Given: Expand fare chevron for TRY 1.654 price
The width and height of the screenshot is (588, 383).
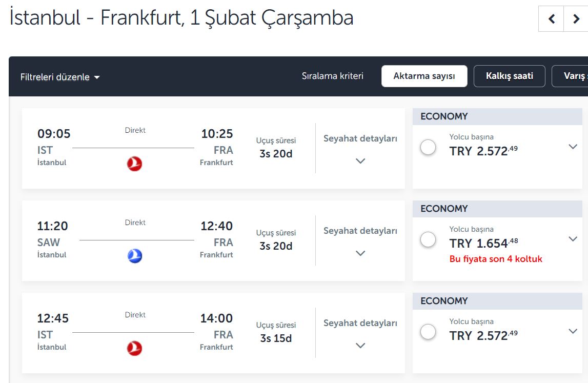Looking at the screenshot, I should (x=573, y=239).
